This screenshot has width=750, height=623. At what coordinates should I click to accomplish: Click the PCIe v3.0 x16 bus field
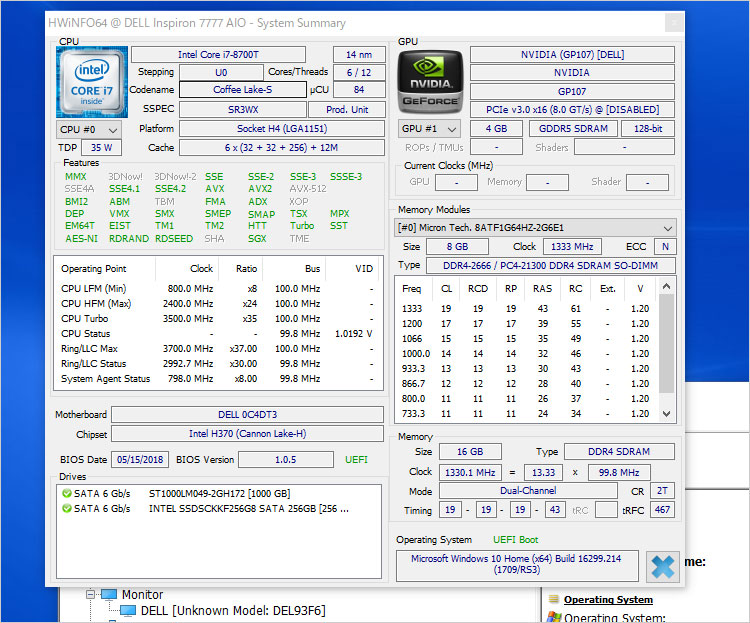point(572,110)
